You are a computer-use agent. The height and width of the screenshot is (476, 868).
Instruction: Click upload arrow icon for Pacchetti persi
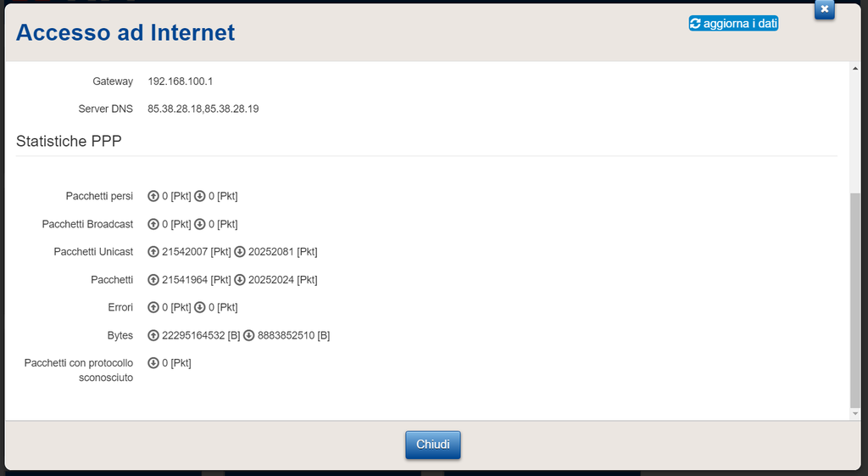pos(153,196)
